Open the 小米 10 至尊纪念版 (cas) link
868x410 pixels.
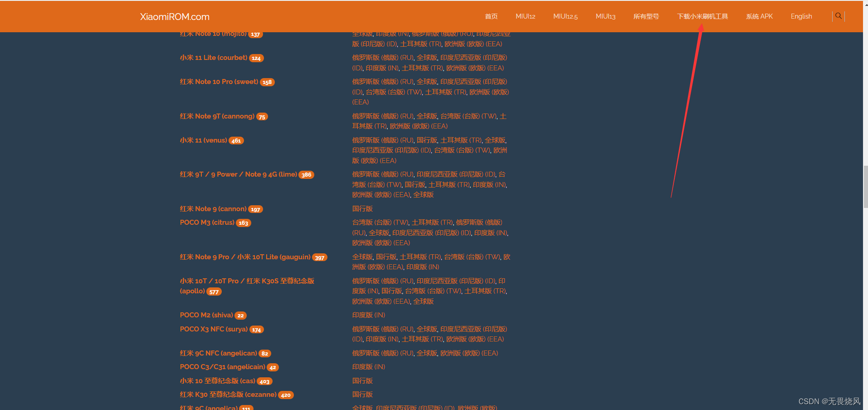[218, 381]
